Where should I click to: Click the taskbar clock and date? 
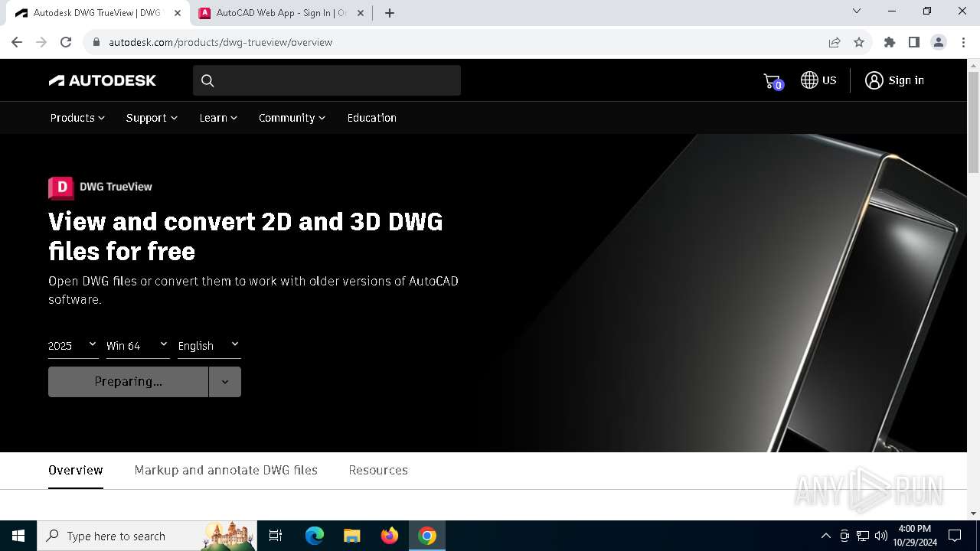pyautogui.click(x=914, y=536)
